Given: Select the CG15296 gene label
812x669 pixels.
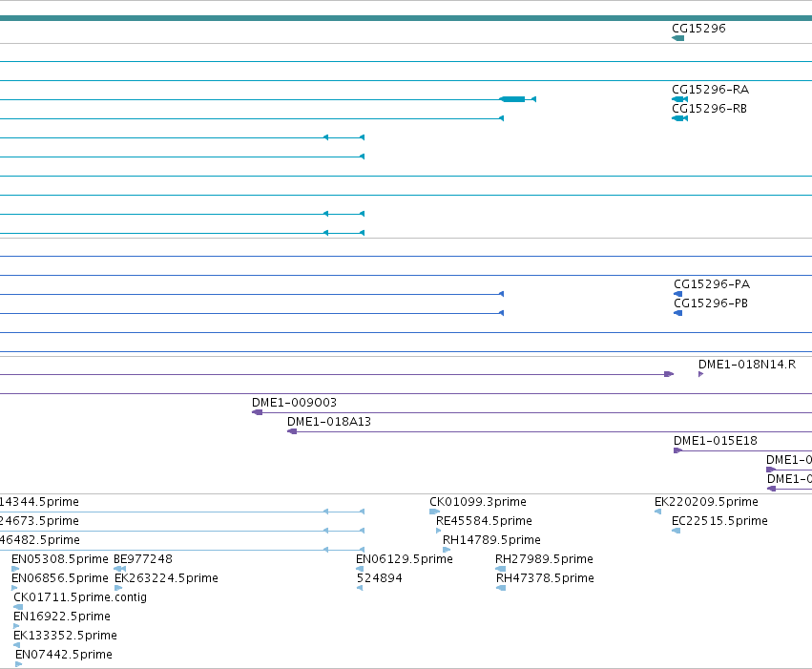Looking at the screenshot, I should point(698,29).
